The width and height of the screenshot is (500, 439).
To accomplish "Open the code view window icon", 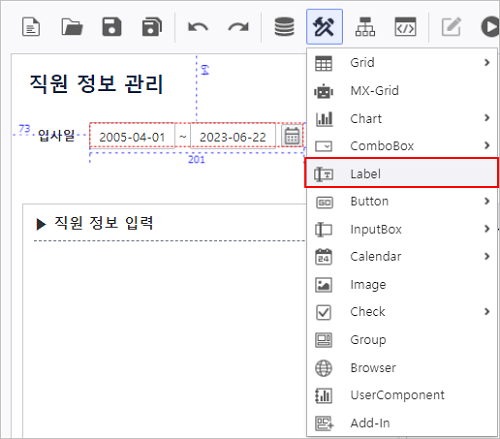I will (405, 27).
